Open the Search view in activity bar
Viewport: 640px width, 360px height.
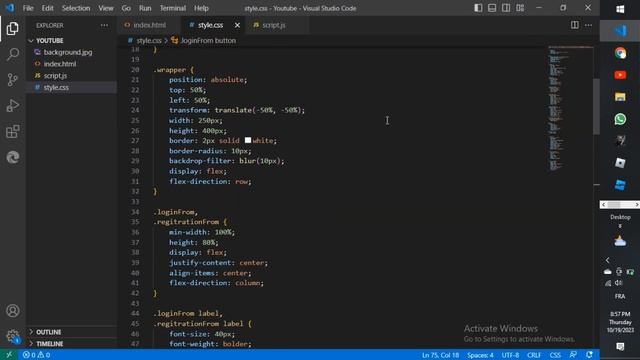(x=13, y=54)
